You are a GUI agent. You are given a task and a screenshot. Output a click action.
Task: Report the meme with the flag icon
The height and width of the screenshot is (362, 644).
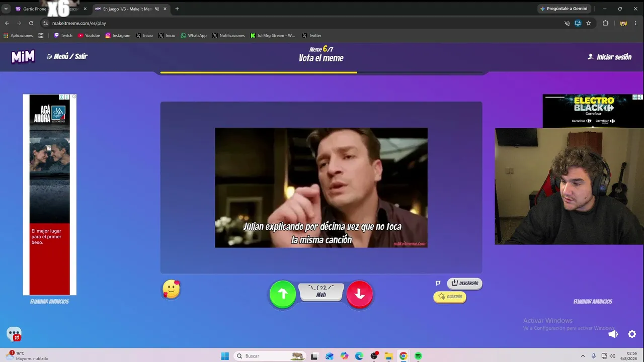pyautogui.click(x=438, y=283)
